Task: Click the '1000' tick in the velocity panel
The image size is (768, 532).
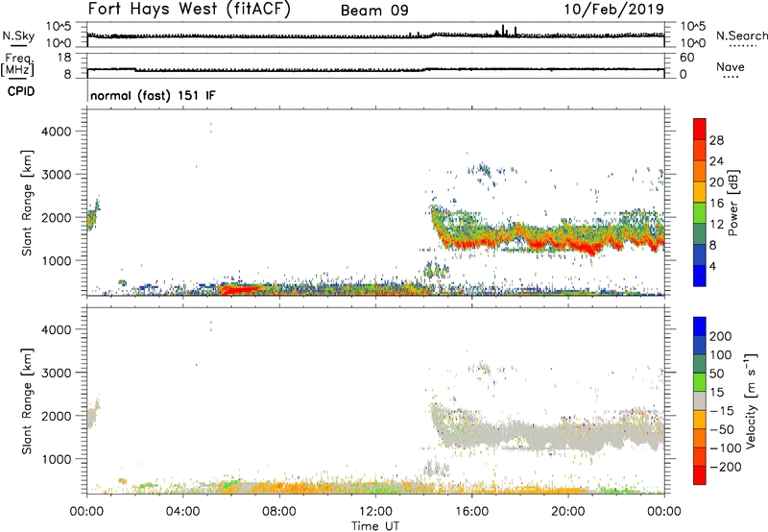Action: pos(56,459)
